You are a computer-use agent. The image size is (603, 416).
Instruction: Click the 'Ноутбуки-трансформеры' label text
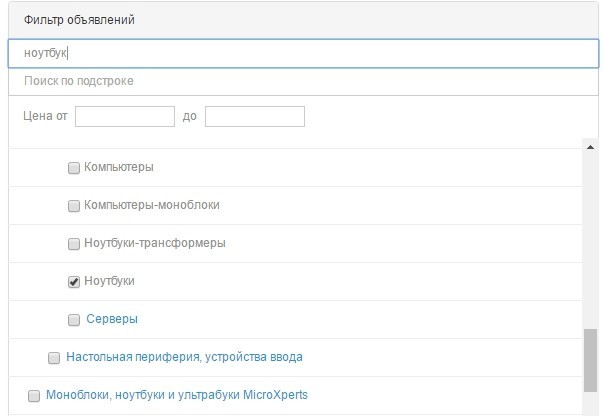(155, 243)
